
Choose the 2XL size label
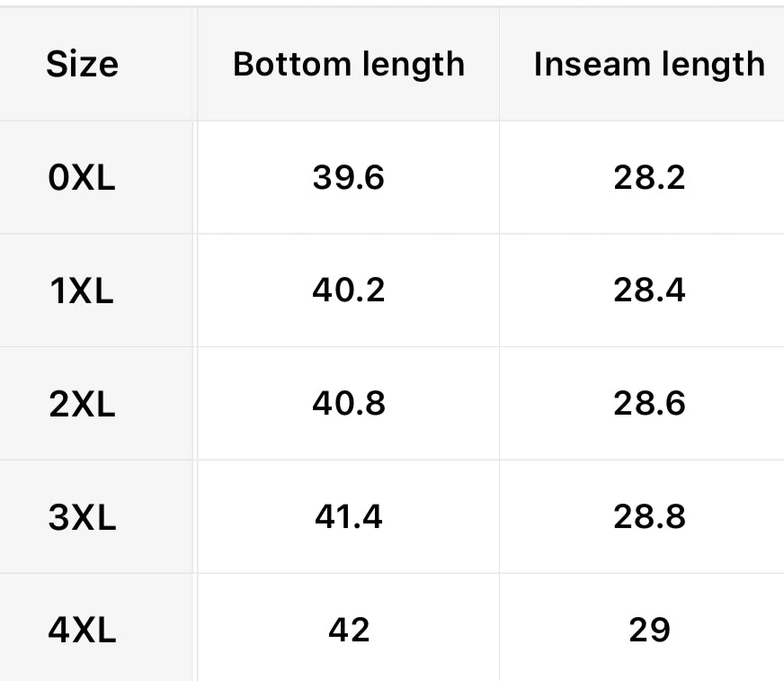click(x=82, y=404)
